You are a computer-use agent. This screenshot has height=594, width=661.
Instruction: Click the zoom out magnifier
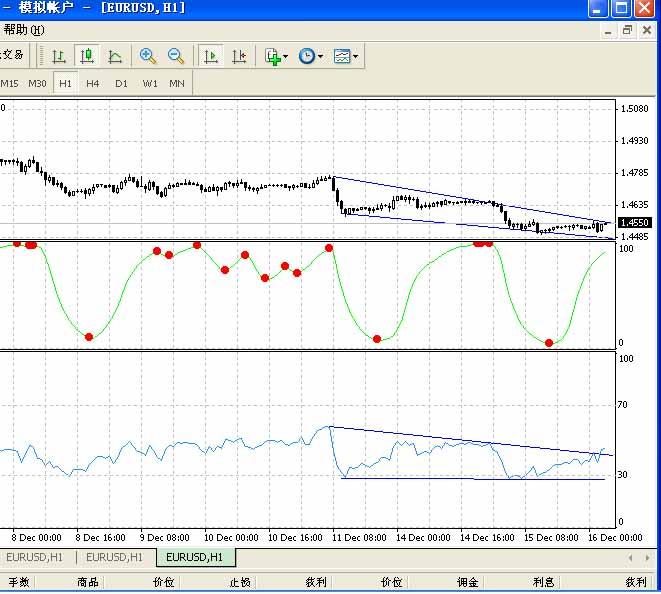[x=176, y=56]
